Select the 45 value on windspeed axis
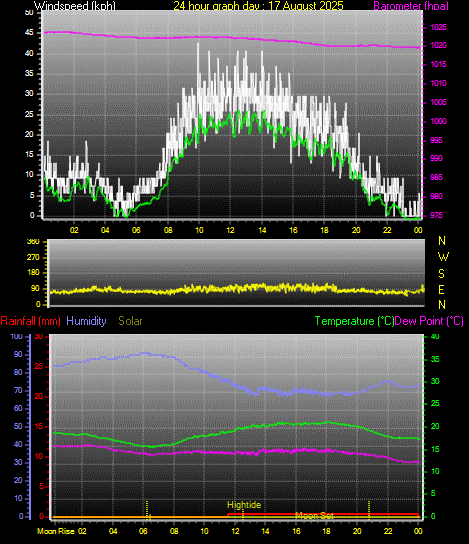Image resolution: width=469 pixels, height=544 pixels. (29, 33)
